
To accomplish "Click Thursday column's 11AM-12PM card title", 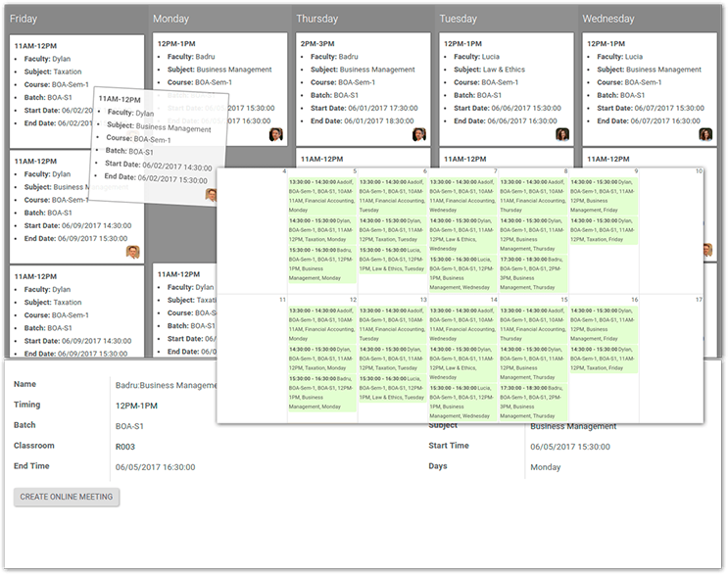I will [x=321, y=159].
